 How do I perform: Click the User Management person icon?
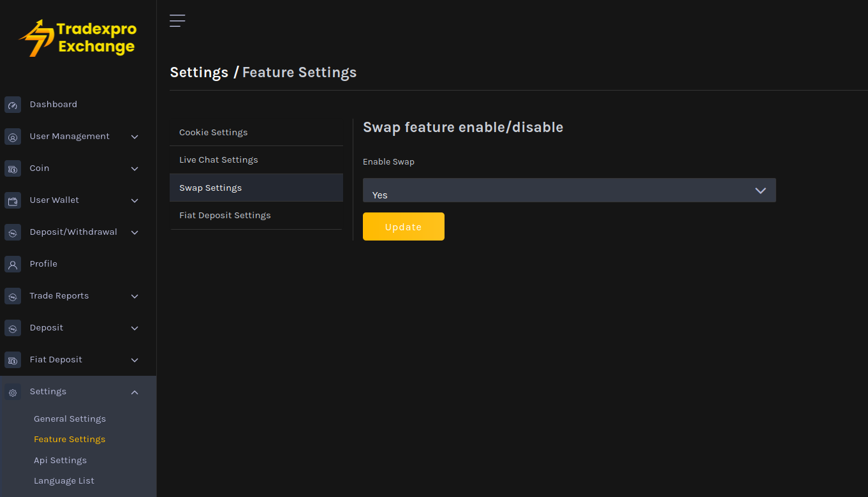click(13, 137)
